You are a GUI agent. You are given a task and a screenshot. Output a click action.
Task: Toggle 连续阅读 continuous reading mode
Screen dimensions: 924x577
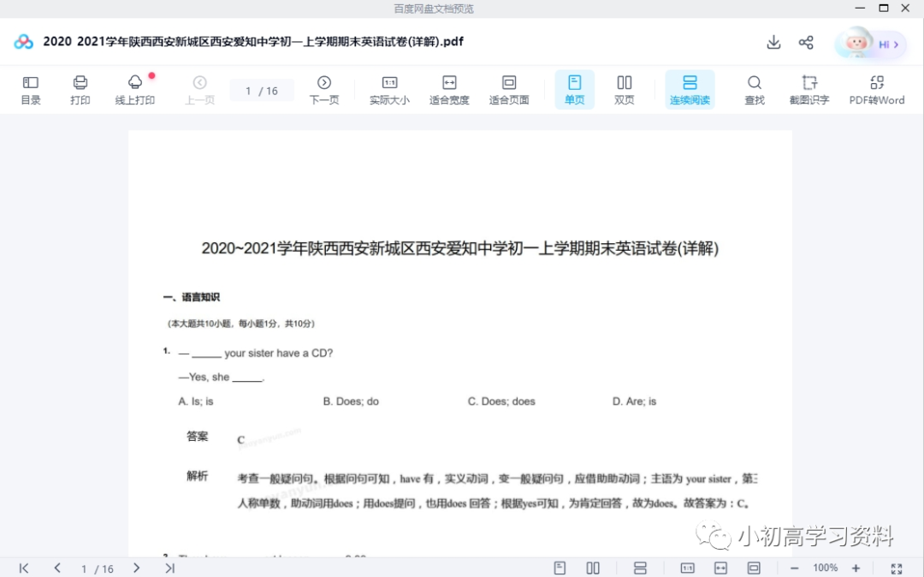[690, 90]
